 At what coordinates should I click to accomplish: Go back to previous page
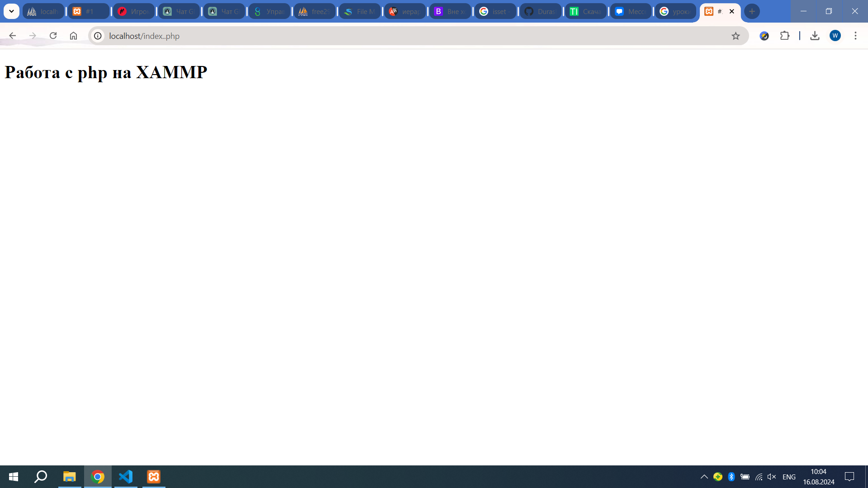click(x=12, y=36)
